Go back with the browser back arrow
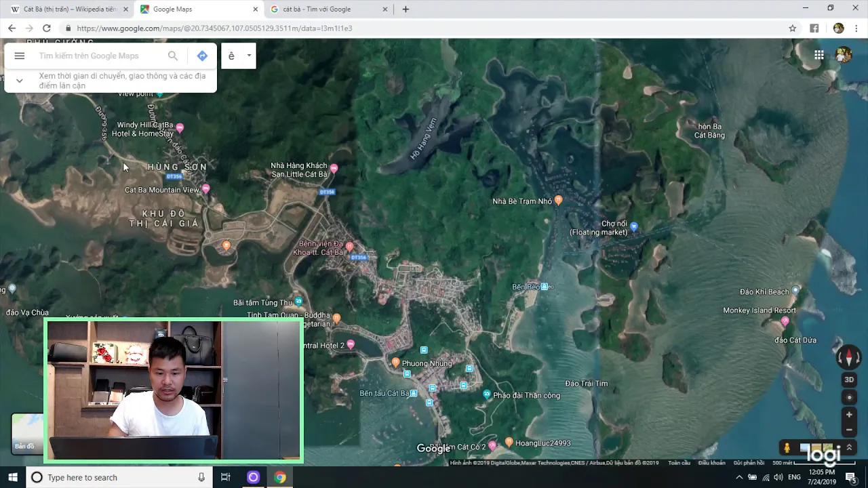The height and width of the screenshot is (488, 868). [12, 28]
